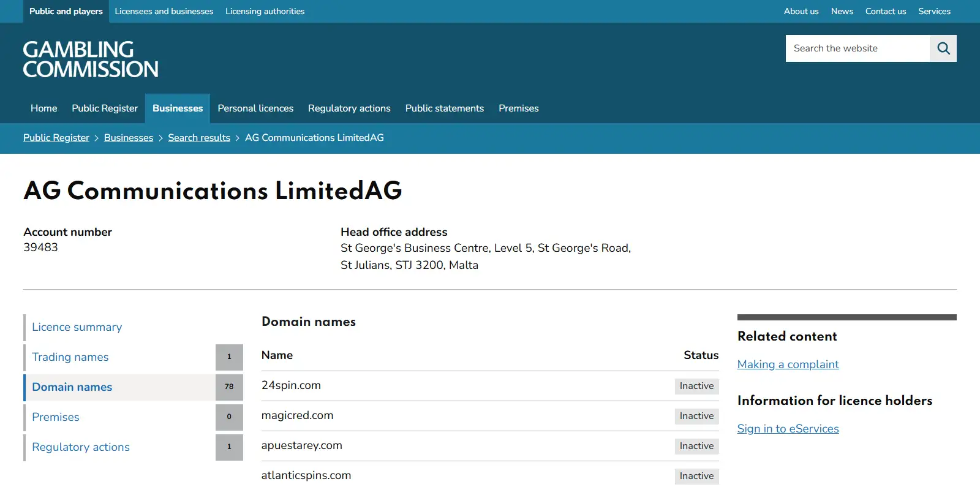Select the 24spin.com domain row
The image size is (980, 487).
pos(490,386)
